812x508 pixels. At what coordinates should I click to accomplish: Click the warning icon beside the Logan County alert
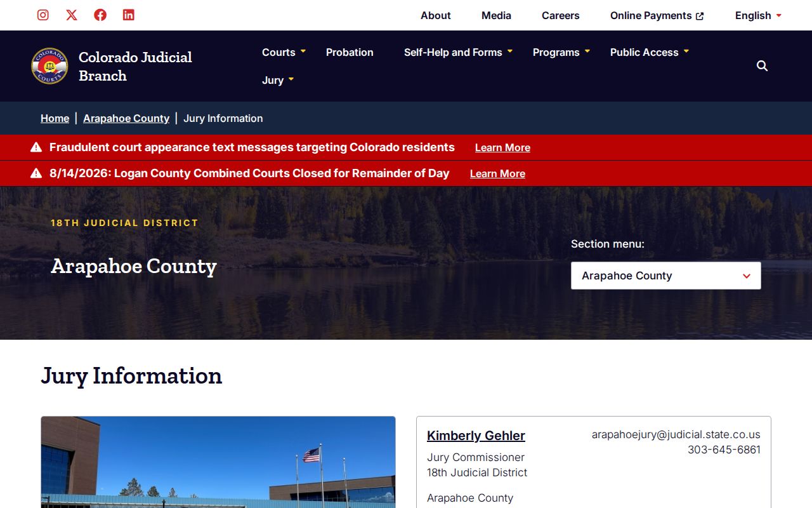point(36,173)
